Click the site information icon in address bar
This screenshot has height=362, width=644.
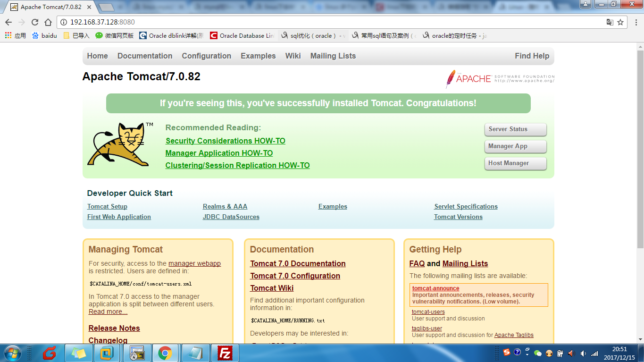point(64,22)
